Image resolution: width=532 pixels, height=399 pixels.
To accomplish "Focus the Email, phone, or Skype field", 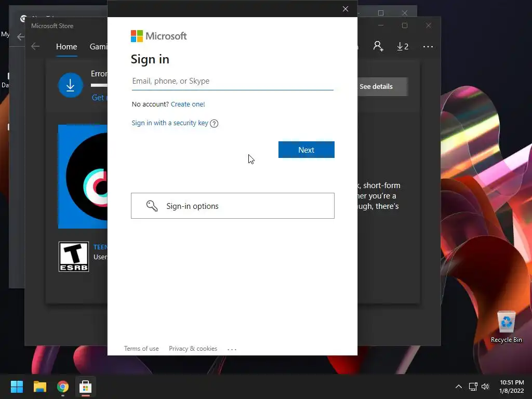I will (x=232, y=81).
